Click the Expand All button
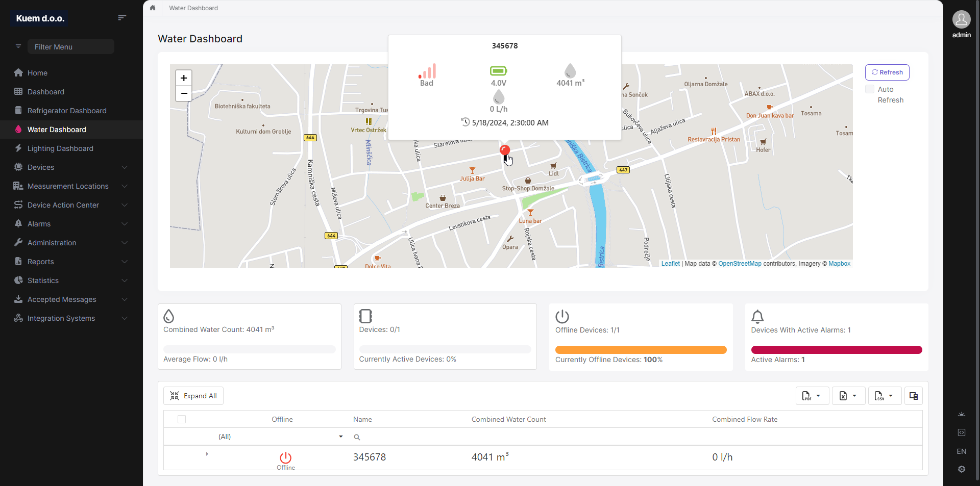 click(193, 396)
